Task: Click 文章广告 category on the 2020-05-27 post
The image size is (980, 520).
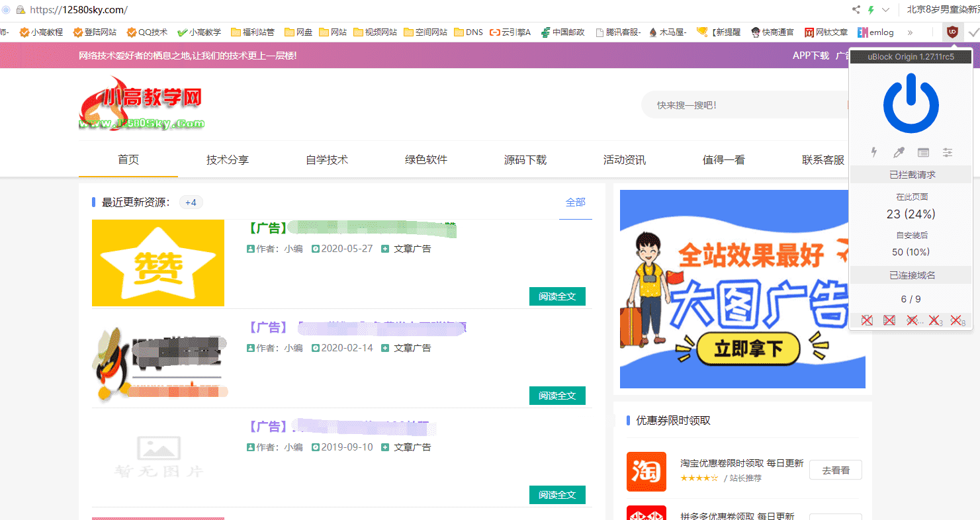Action: click(412, 249)
